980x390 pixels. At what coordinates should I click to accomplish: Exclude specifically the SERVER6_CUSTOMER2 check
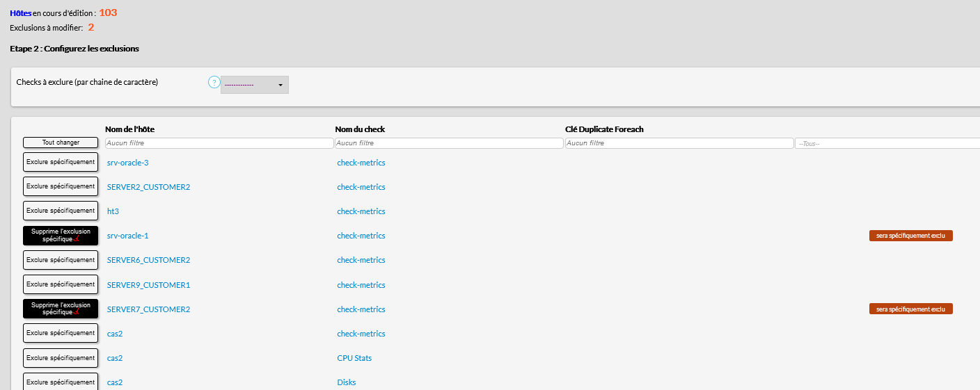(x=61, y=260)
